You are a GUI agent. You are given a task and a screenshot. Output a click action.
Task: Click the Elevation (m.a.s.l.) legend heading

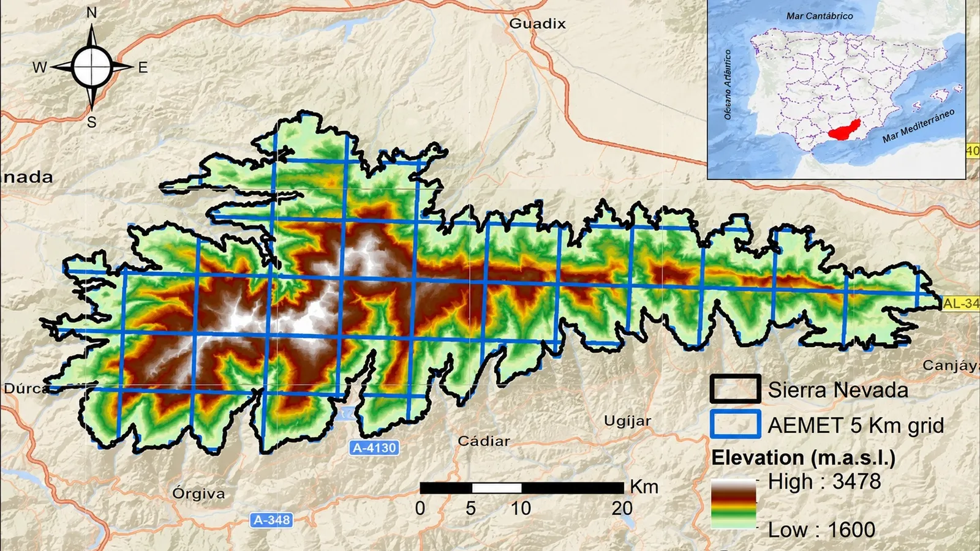804,458
